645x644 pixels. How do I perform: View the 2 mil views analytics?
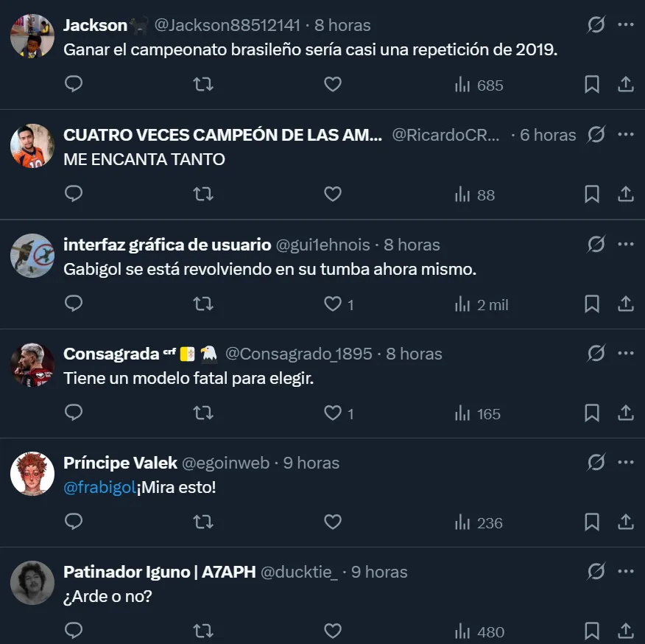tap(482, 305)
